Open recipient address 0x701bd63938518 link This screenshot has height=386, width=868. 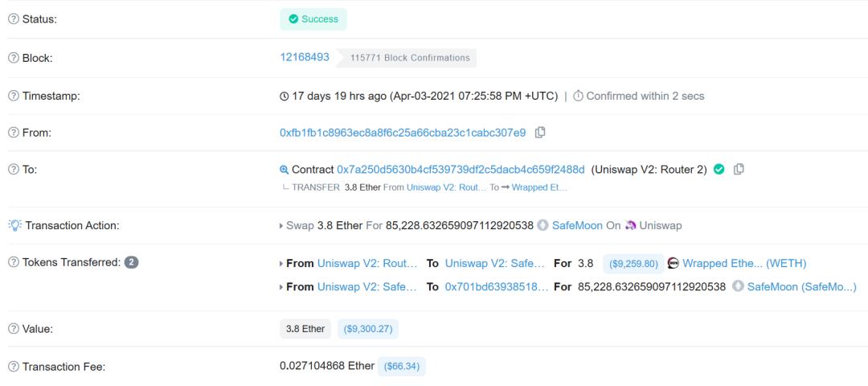click(496, 286)
